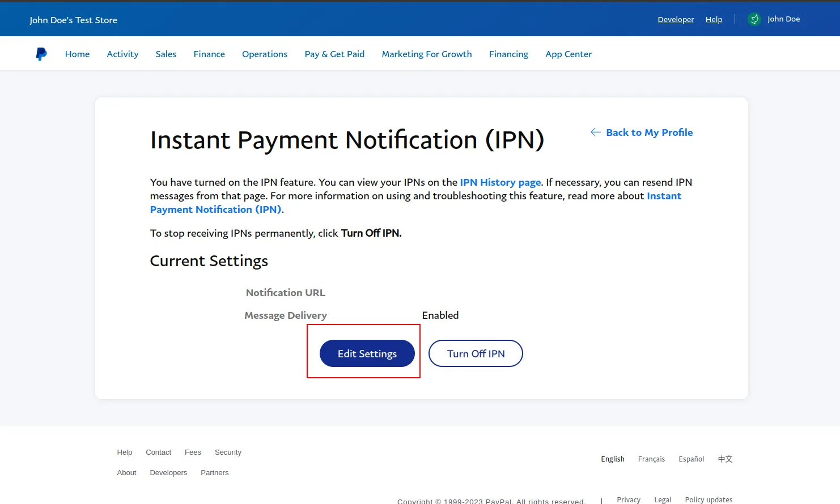Click the back arrow next to My Profile
The image size is (840, 504).
595,132
